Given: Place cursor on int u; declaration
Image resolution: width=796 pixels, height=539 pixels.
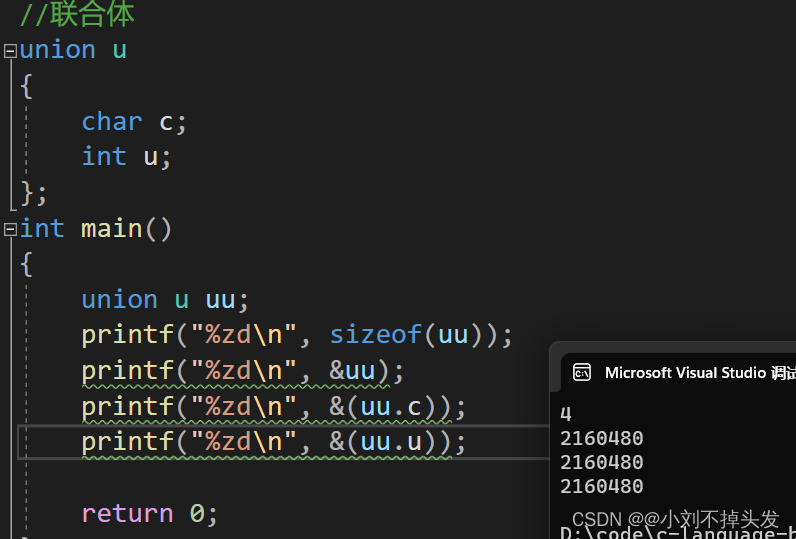Looking at the screenshot, I should (126, 157).
